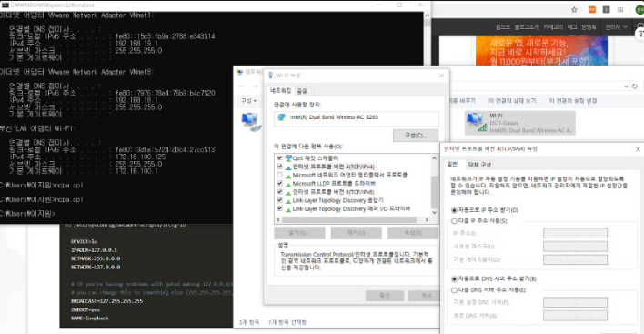Open the address bar dropdown in network connections
644x334 pixels.
[626, 86]
